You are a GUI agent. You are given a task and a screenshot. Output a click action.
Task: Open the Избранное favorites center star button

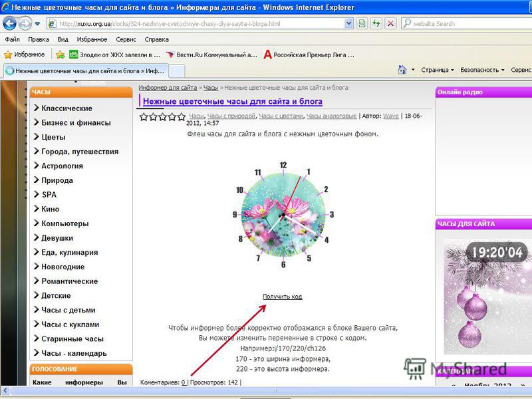tap(25, 55)
